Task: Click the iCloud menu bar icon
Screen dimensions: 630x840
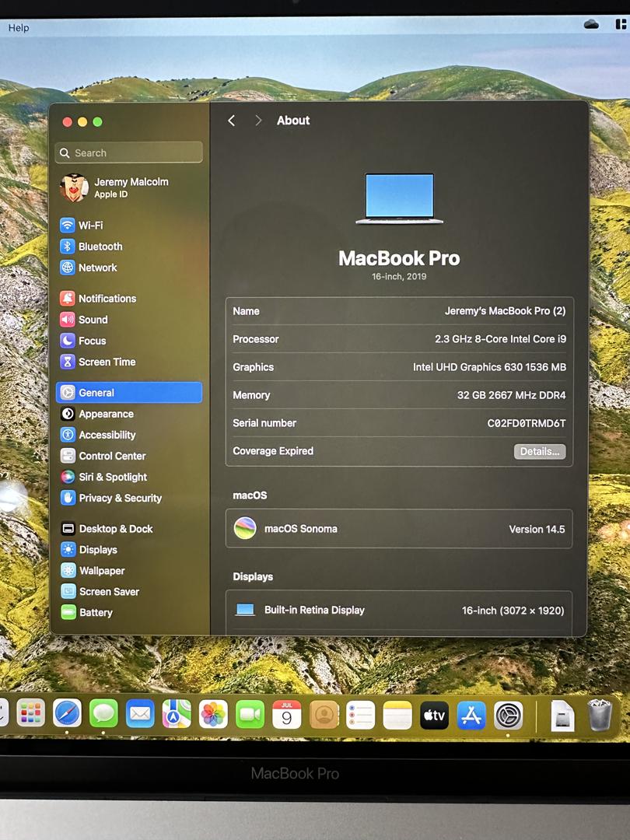Action: click(x=591, y=24)
